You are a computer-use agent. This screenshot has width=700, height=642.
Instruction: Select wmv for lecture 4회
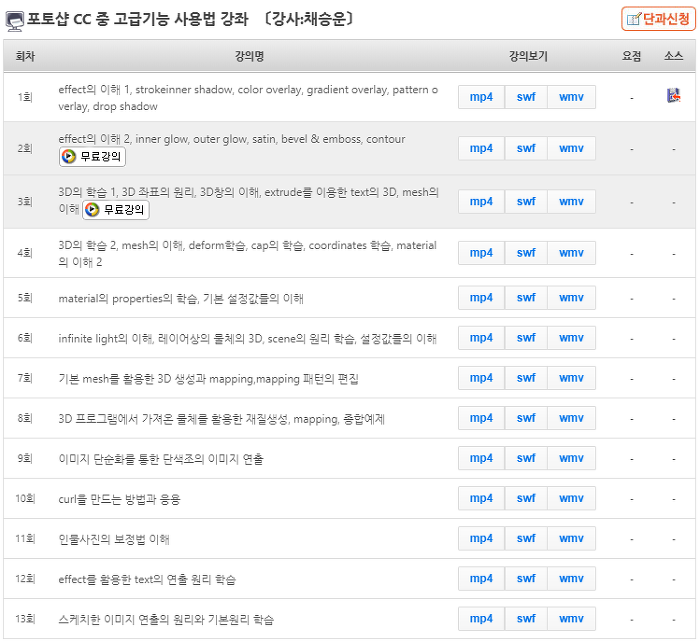coord(571,253)
